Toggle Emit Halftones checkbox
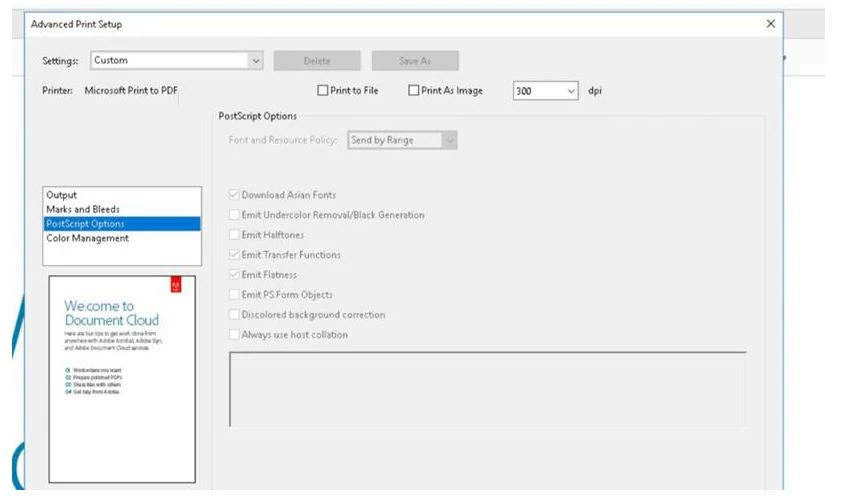Screen dimensions: 841x500 [234, 234]
